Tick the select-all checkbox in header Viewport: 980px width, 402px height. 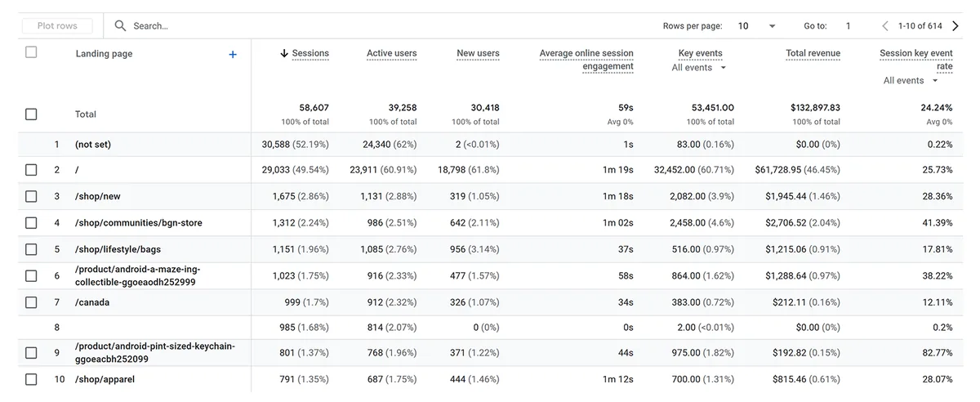click(31, 52)
